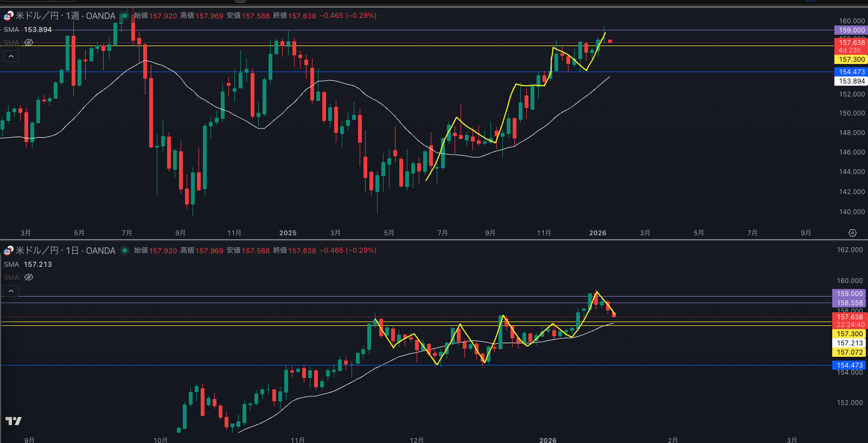Image resolution: width=868 pixels, height=443 pixels.
Task: Click green market status dot on daily chart
Action: coord(125,251)
